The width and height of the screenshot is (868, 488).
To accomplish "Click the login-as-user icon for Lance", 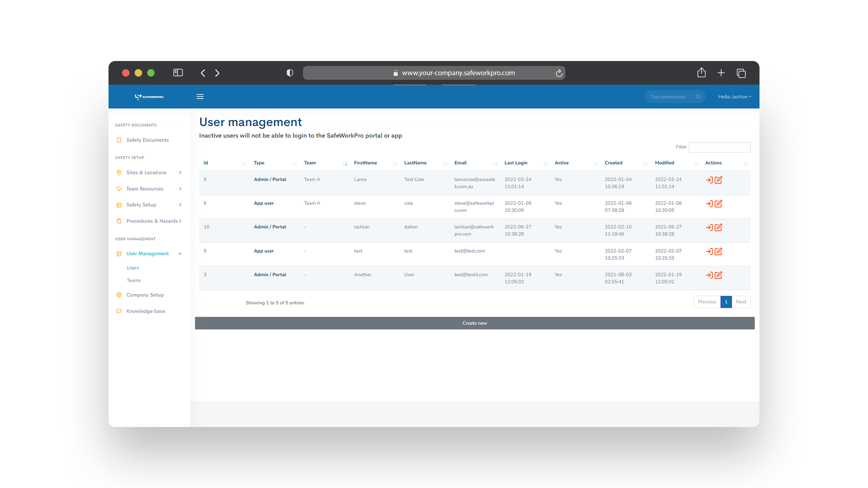I will [x=709, y=180].
